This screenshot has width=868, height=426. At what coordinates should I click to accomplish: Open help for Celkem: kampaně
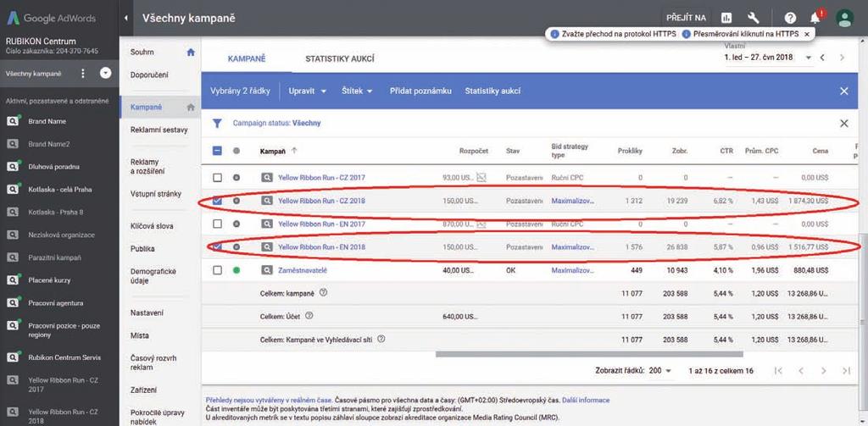(x=323, y=293)
